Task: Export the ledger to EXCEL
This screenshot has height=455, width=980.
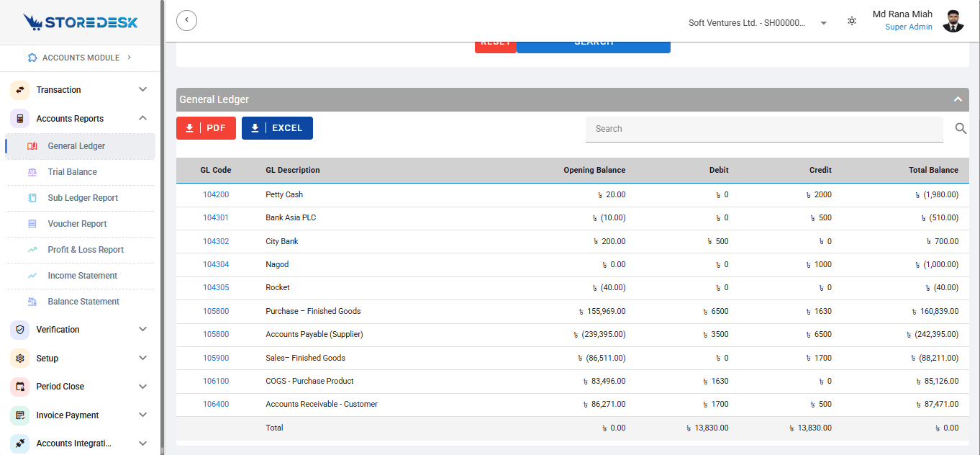Action: pos(277,128)
